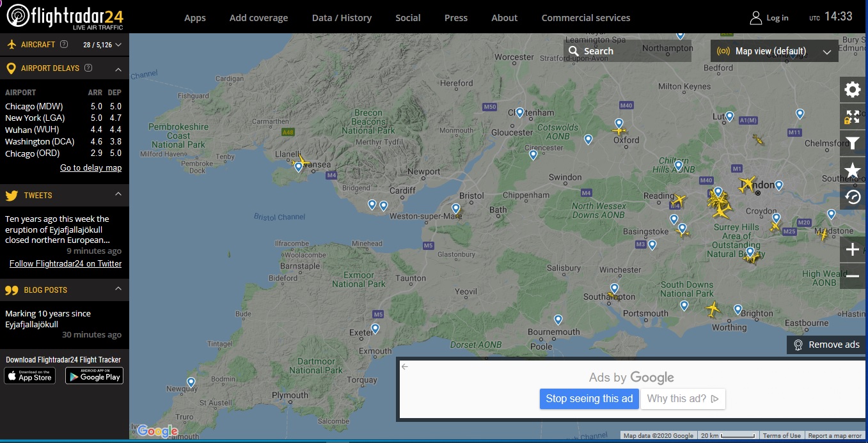Expand the Aircraft count panel
The height and width of the screenshot is (443, 868).
118,45
